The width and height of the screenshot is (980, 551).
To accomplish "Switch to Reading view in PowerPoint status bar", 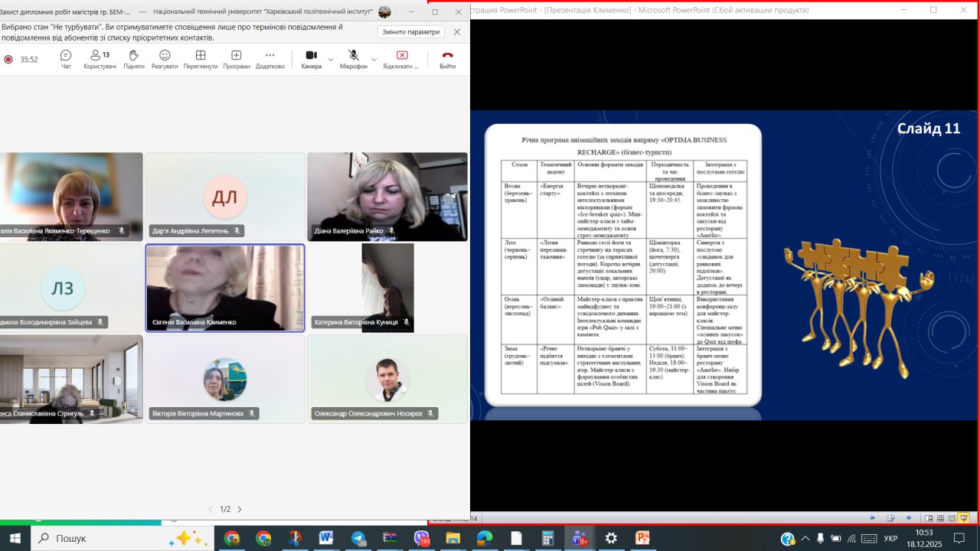I will [x=952, y=518].
